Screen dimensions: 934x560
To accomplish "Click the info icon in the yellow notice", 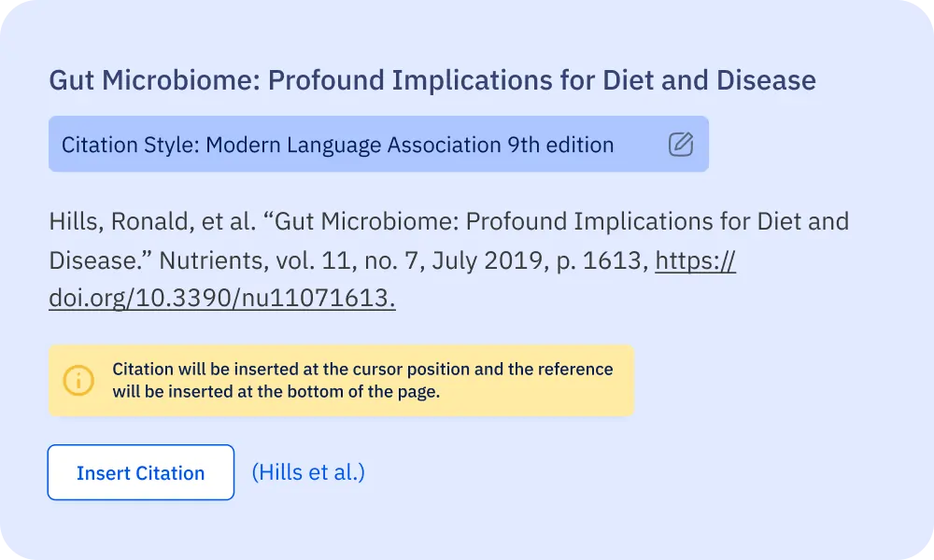I will (78, 380).
